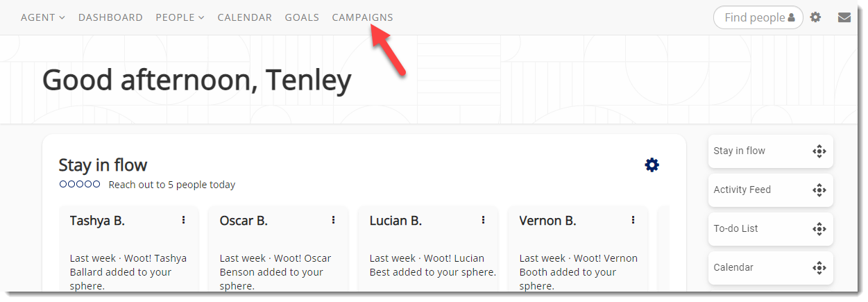Open the settings gear in top navigation
This screenshot has height=302, width=868.
[815, 17]
